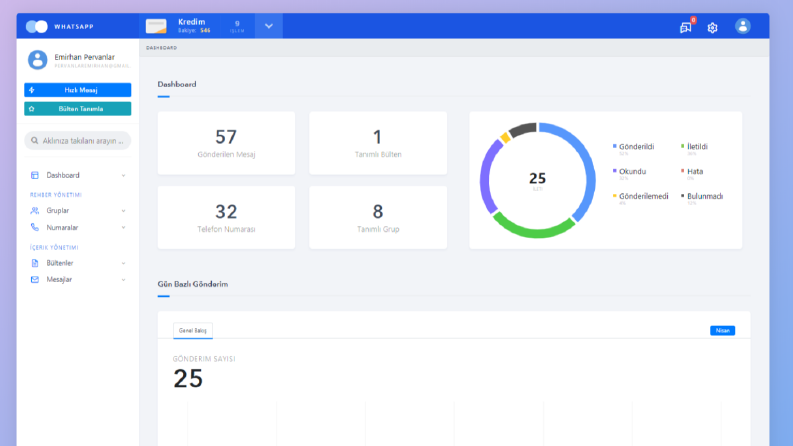Viewport: 793px width, 446px height.
Task: Click the Hata legend entry
Action: 692,172
